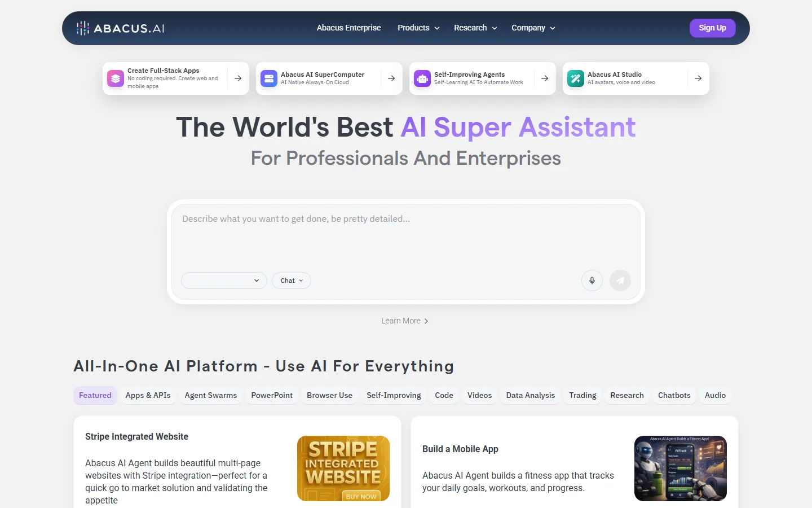
Task: Click the Abacus.AI logo
Action: 120,28
